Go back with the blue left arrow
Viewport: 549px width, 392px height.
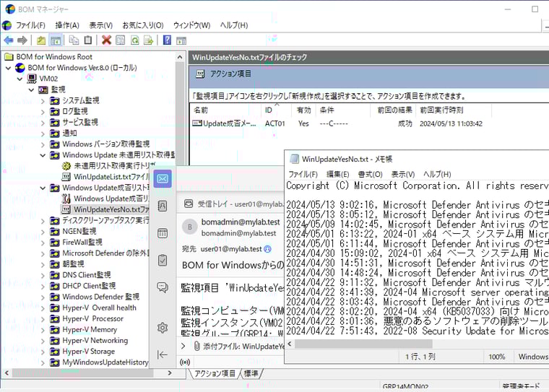(9, 40)
